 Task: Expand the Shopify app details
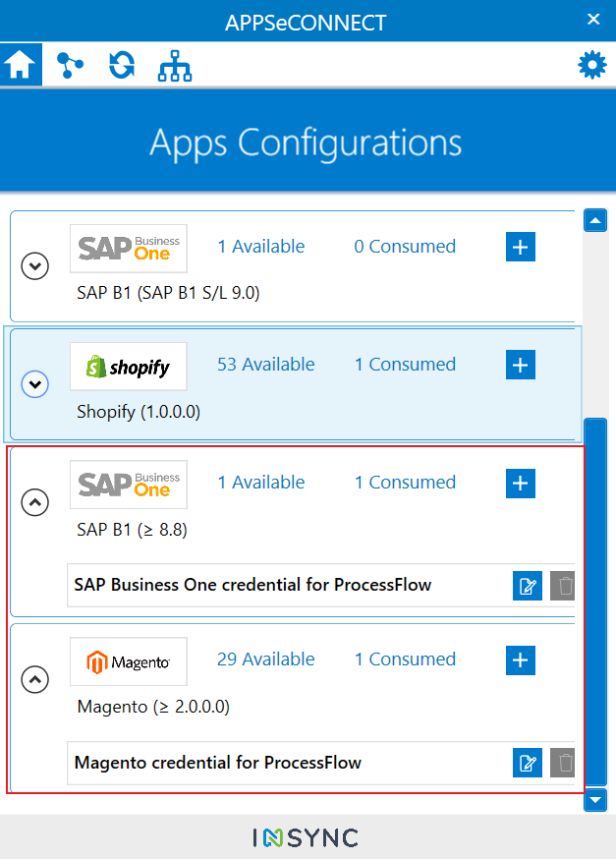coord(34,384)
